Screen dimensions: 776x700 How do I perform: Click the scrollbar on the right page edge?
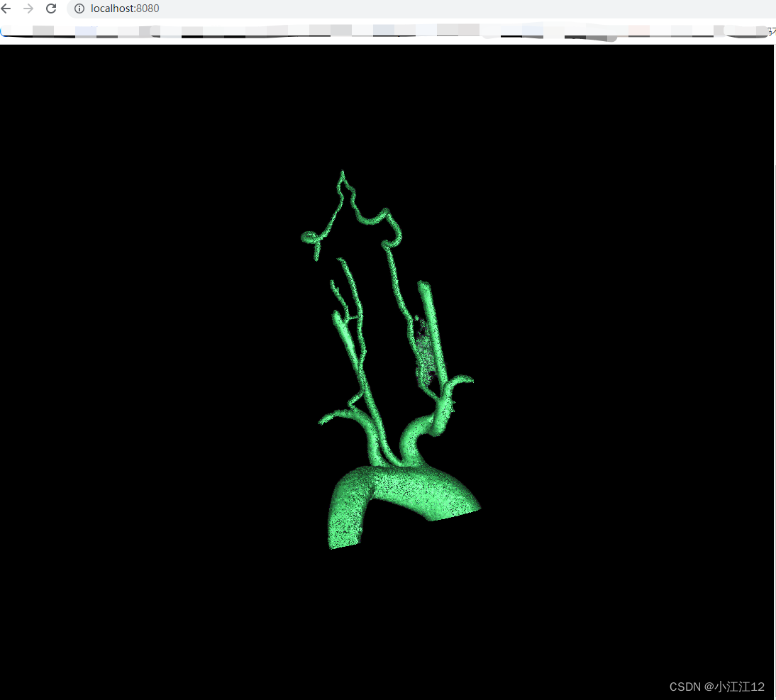tap(773, 284)
